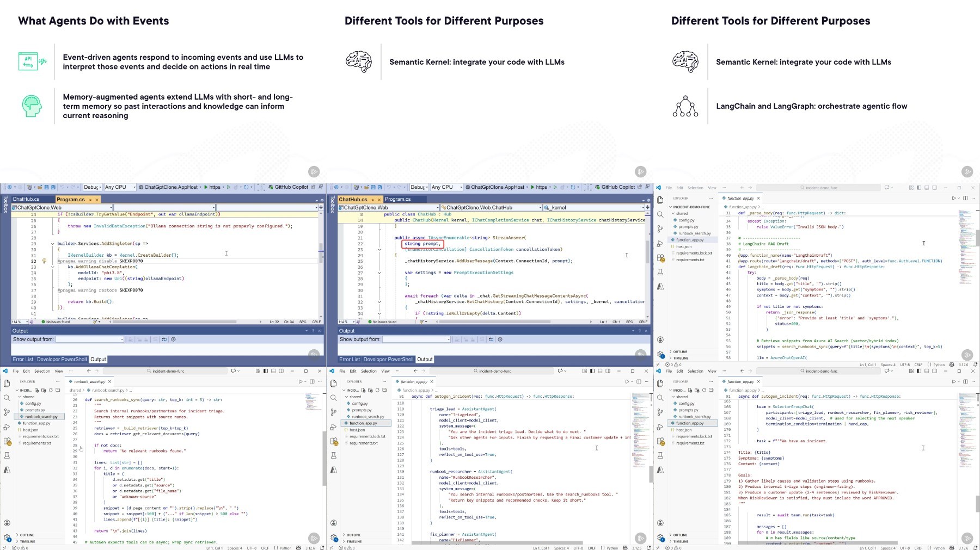Open Debug configuration dropdown in Program.cs Visual Studio window
This screenshot has width=980, height=550.
coord(92,187)
